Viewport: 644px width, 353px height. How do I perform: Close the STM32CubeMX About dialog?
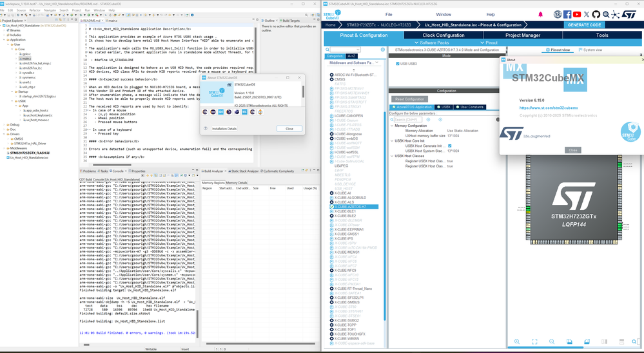(x=573, y=150)
